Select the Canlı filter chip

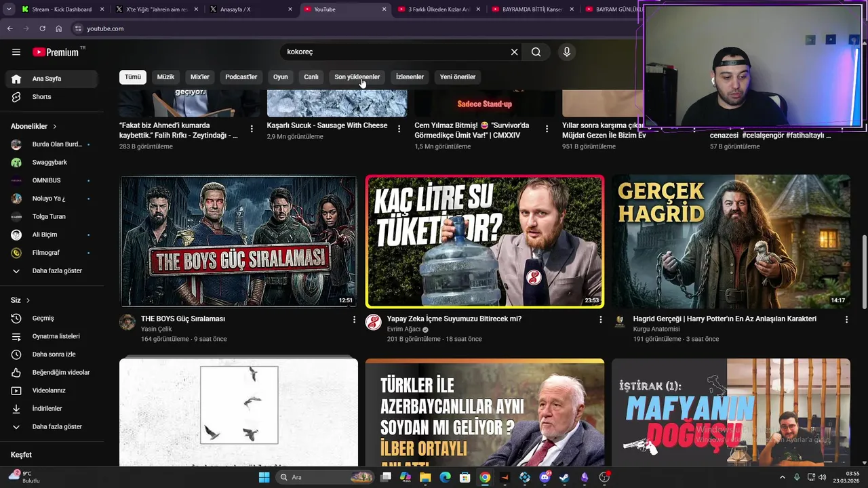point(311,77)
